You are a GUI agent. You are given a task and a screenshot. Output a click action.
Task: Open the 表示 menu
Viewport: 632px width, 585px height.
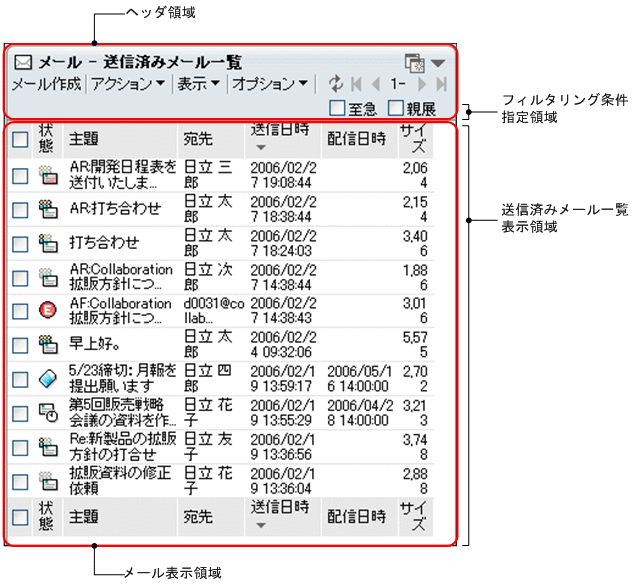(199, 84)
